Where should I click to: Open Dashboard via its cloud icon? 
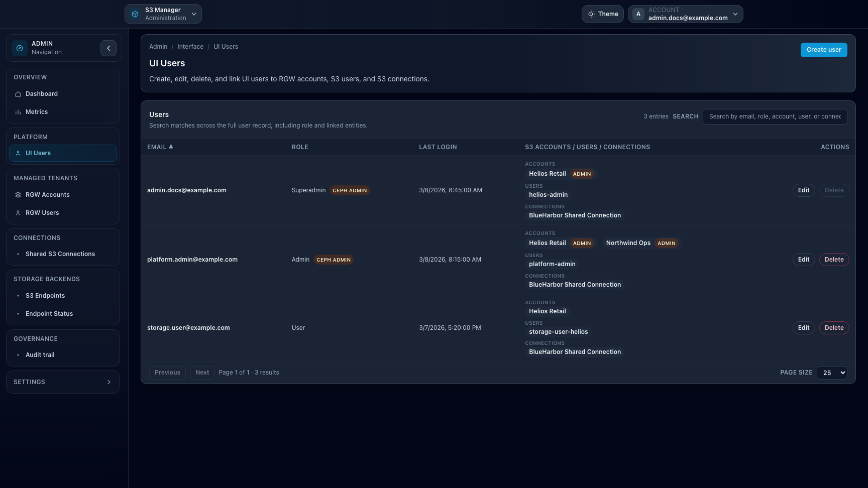click(x=18, y=94)
